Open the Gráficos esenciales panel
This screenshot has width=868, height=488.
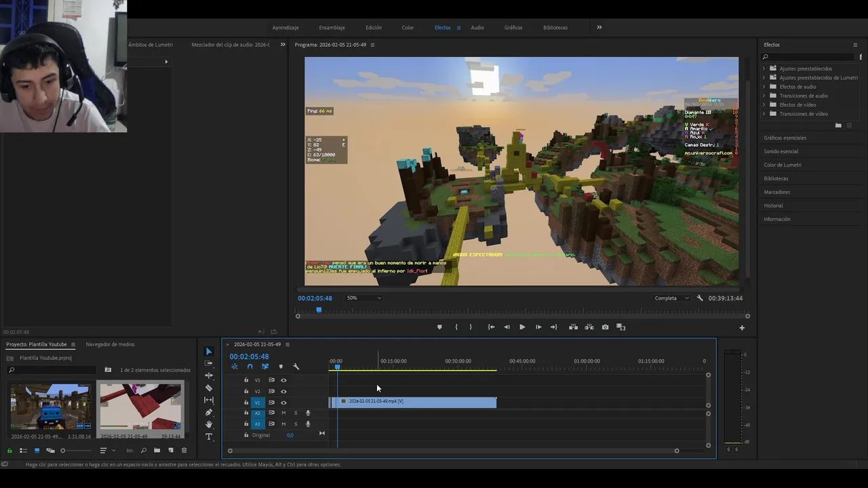[785, 138]
